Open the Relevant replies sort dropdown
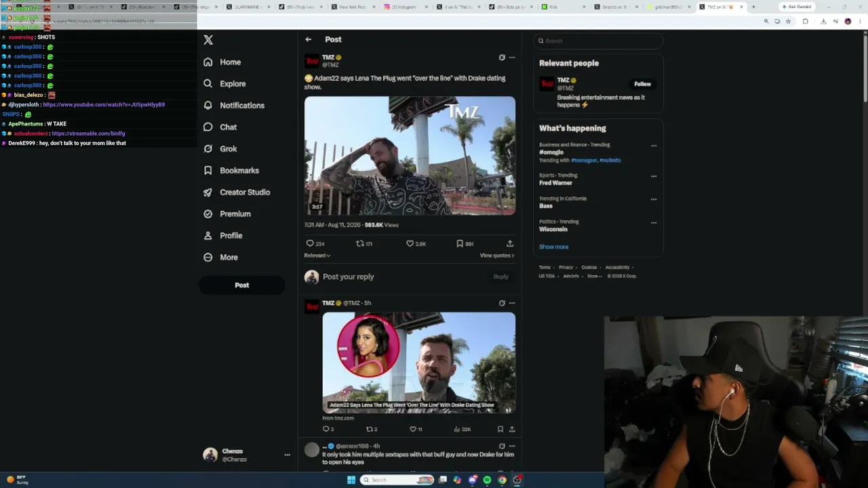Viewport: 868px width, 488px height. (x=317, y=256)
